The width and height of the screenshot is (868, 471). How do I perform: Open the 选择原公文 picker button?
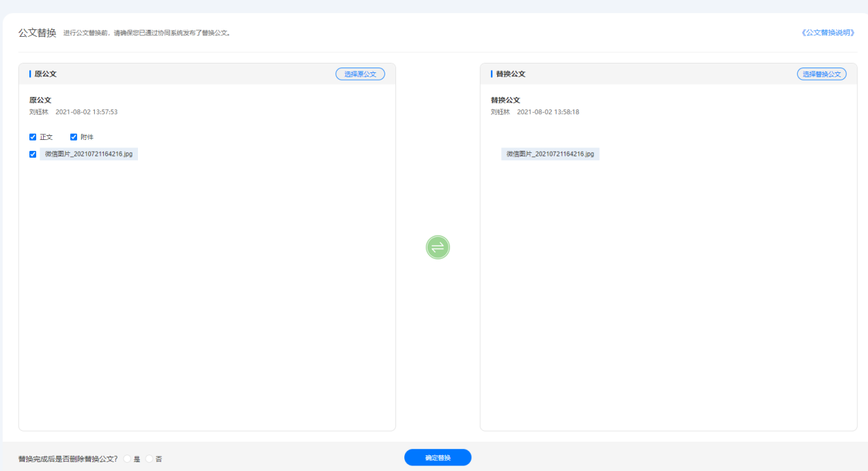[x=360, y=74]
